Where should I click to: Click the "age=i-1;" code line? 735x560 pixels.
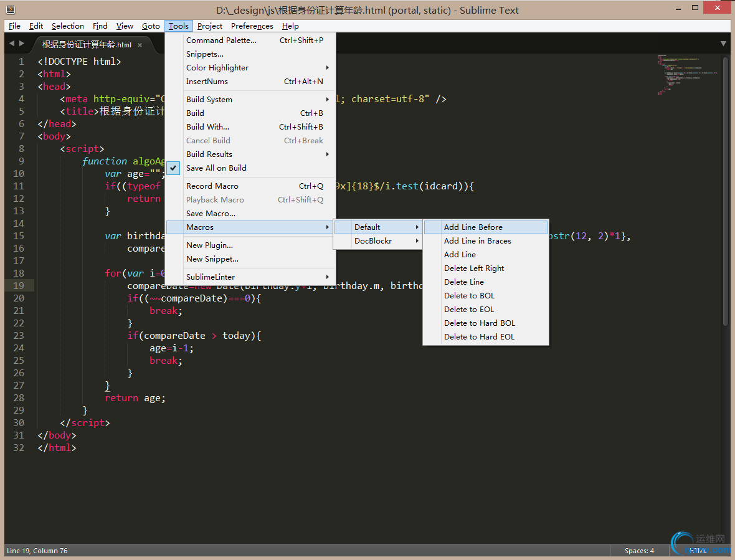(x=171, y=348)
